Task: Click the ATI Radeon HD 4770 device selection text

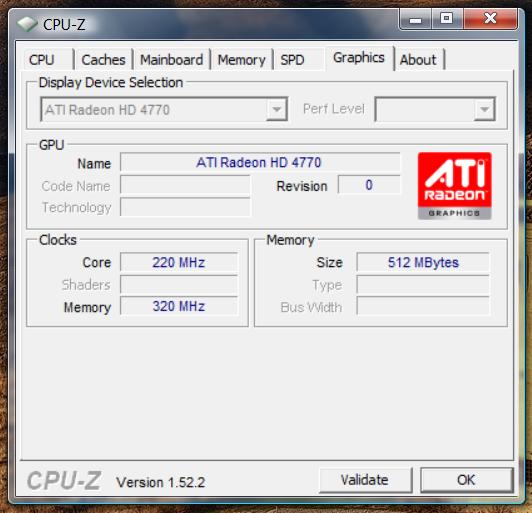Action: (x=107, y=110)
